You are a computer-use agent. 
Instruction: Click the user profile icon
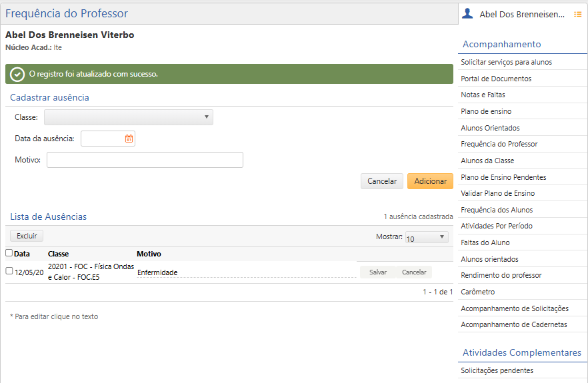pos(467,13)
